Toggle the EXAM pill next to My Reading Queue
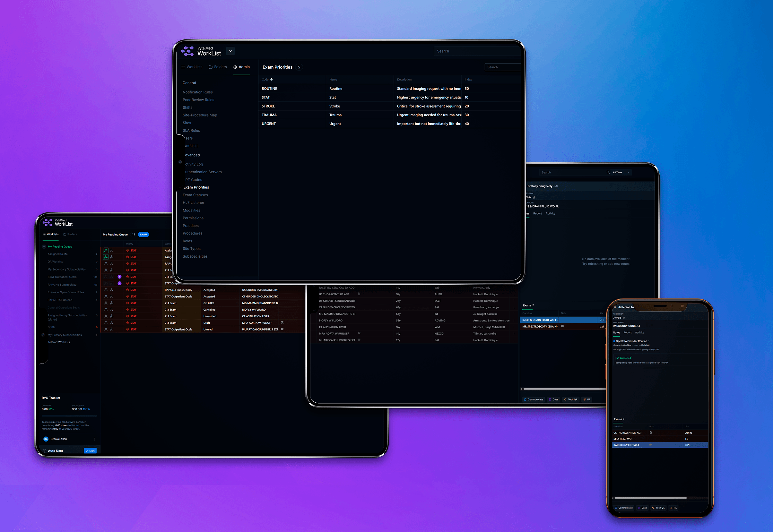 coord(143,235)
